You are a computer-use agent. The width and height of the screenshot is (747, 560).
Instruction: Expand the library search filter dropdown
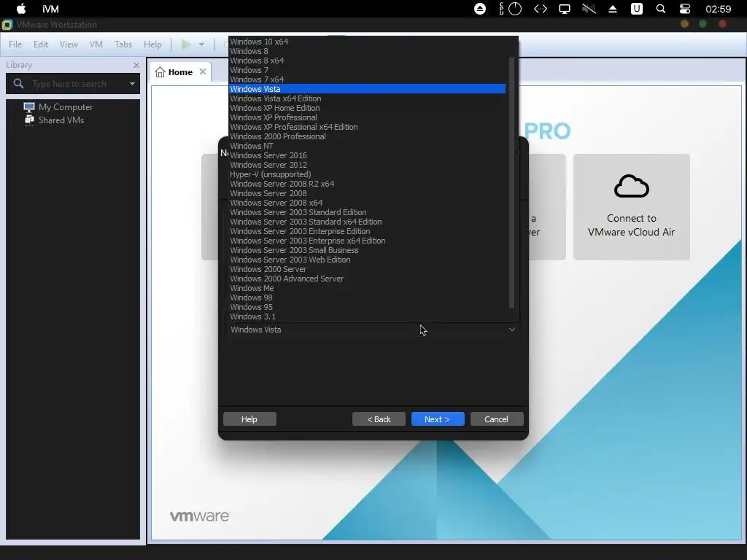pos(132,84)
